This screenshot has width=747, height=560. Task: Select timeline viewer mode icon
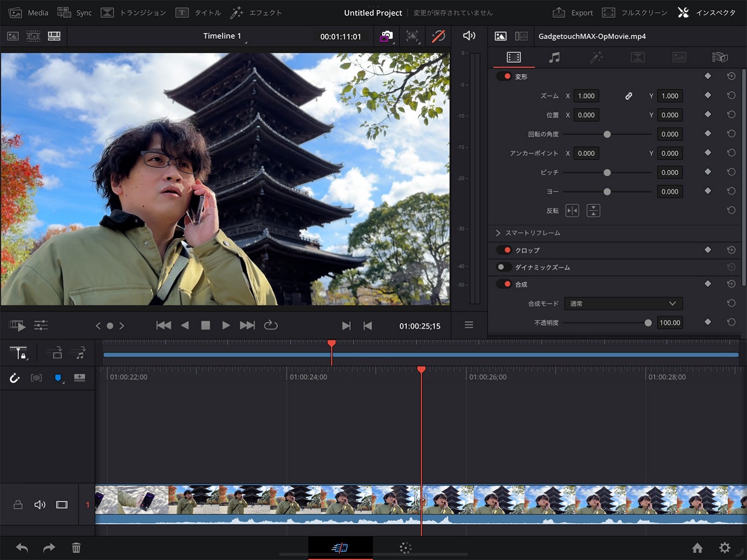point(54,36)
